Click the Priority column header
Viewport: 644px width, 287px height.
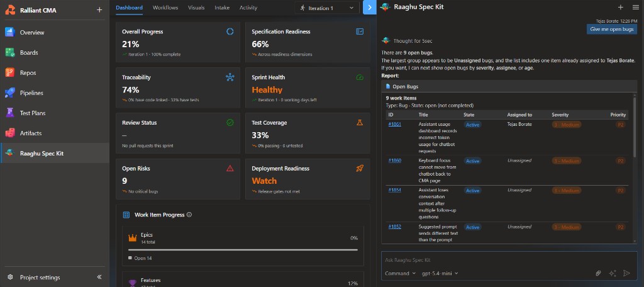click(x=618, y=115)
